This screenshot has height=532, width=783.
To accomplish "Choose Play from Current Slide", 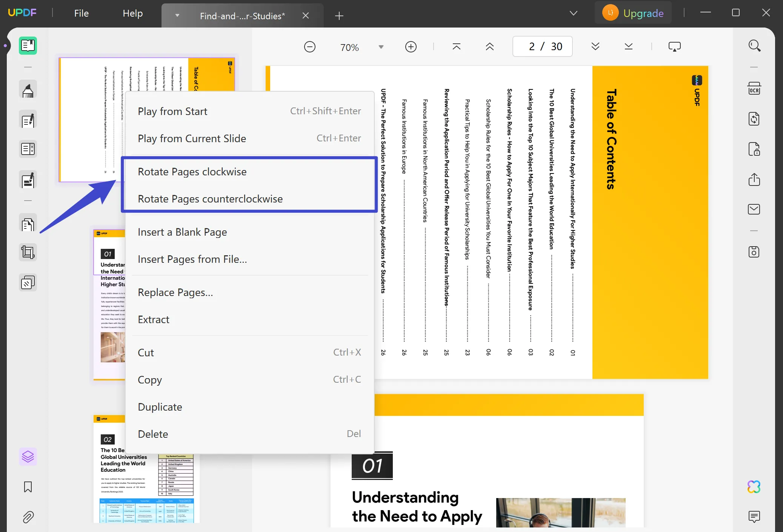I will pyautogui.click(x=250, y=138).
